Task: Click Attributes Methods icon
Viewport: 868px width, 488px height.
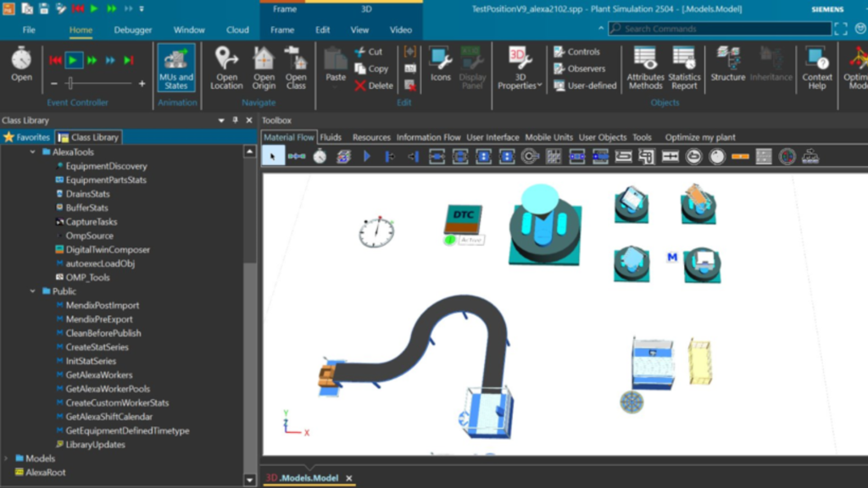Action: click(645, 68)
